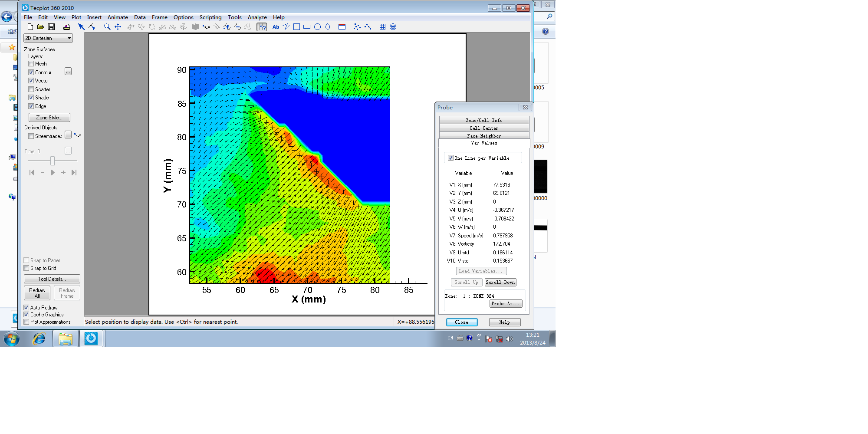Toggle the Scatter layer checkbox
Screen dimensions: 868x434
click(31, 89)
